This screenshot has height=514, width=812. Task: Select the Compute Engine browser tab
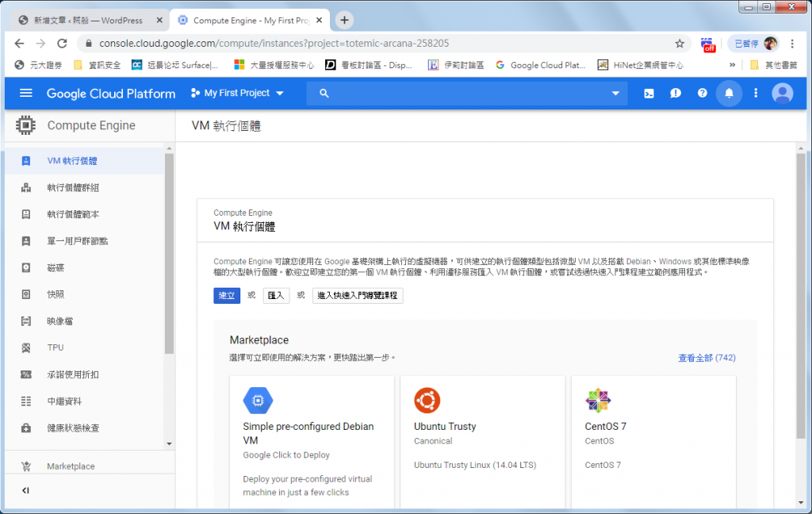[250, 20]
